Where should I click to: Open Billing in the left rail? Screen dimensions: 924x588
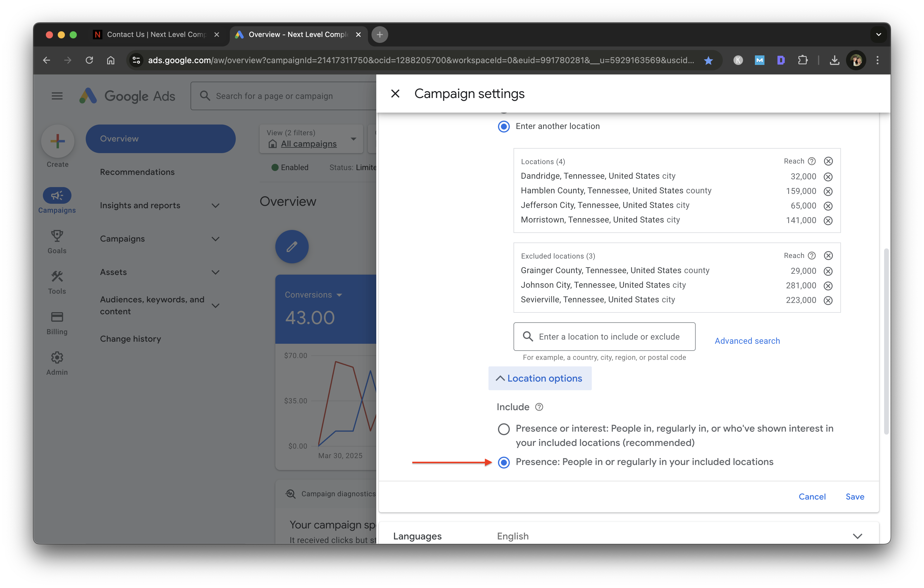point(57,323)
